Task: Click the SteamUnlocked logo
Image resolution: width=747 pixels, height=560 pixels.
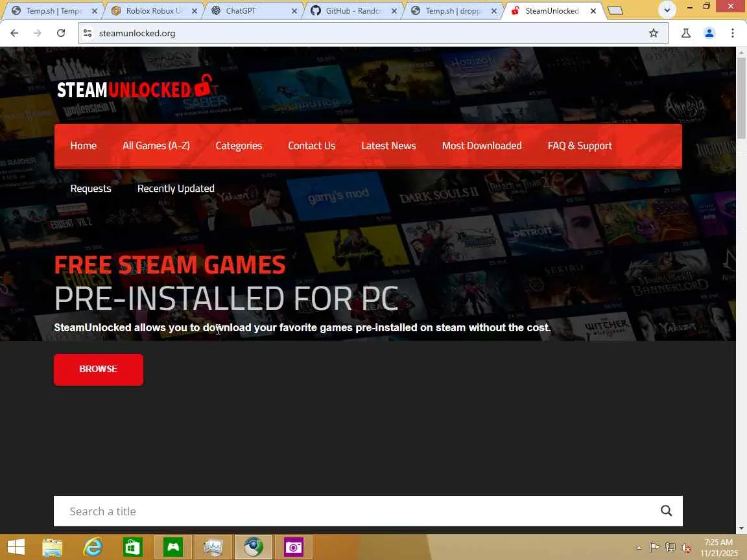Action: [136, 87]
